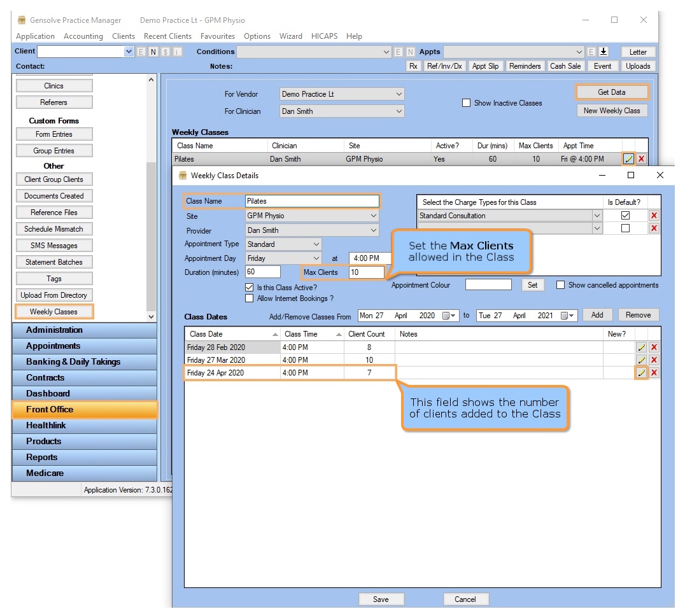
Task: Click the Appointment Colour swatch box
Action: (488, 284)
